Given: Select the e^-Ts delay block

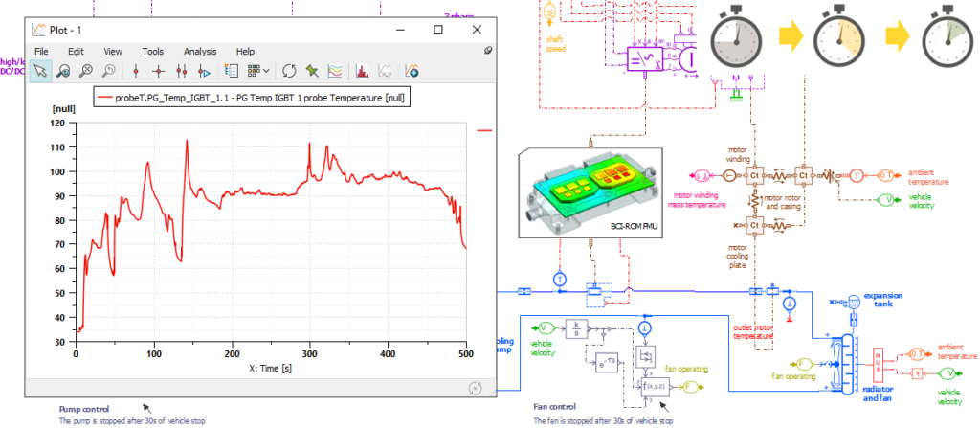Looking at the screenshot, I should point(606,364).
